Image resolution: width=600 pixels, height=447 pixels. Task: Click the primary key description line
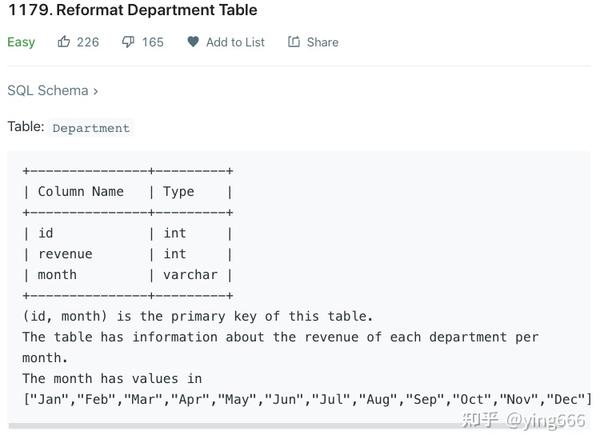click(197, 316)
